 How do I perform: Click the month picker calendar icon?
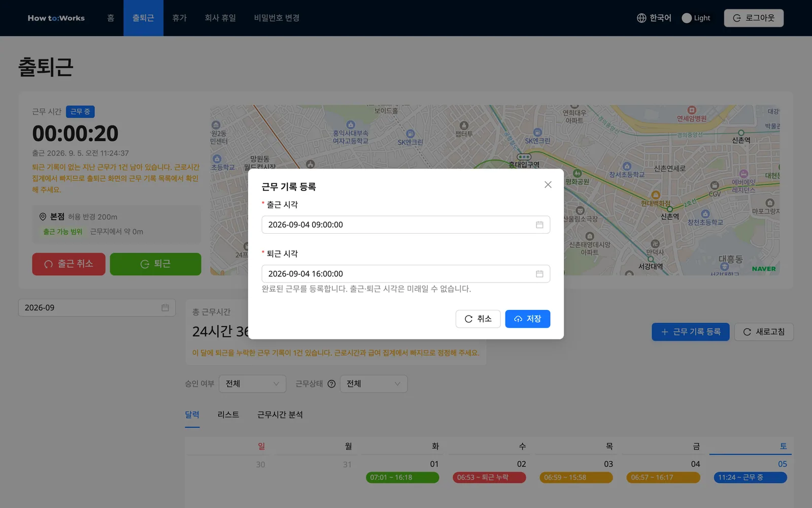165,308
